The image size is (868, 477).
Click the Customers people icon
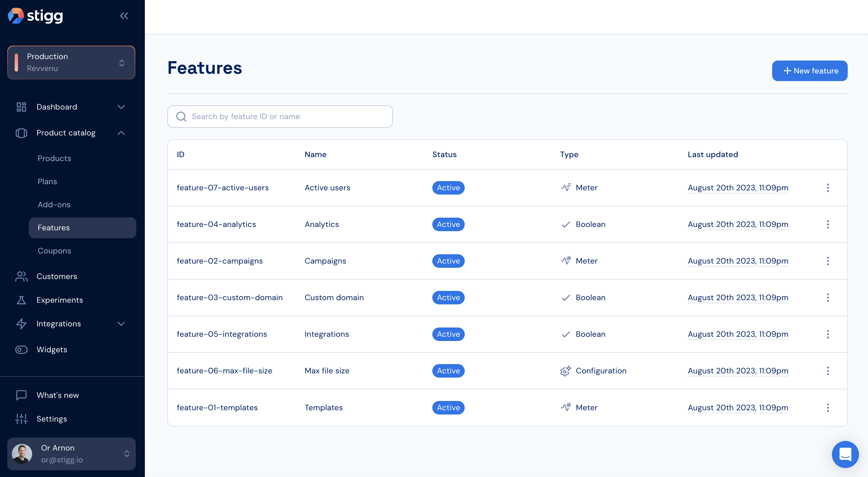tap(21, 276)
